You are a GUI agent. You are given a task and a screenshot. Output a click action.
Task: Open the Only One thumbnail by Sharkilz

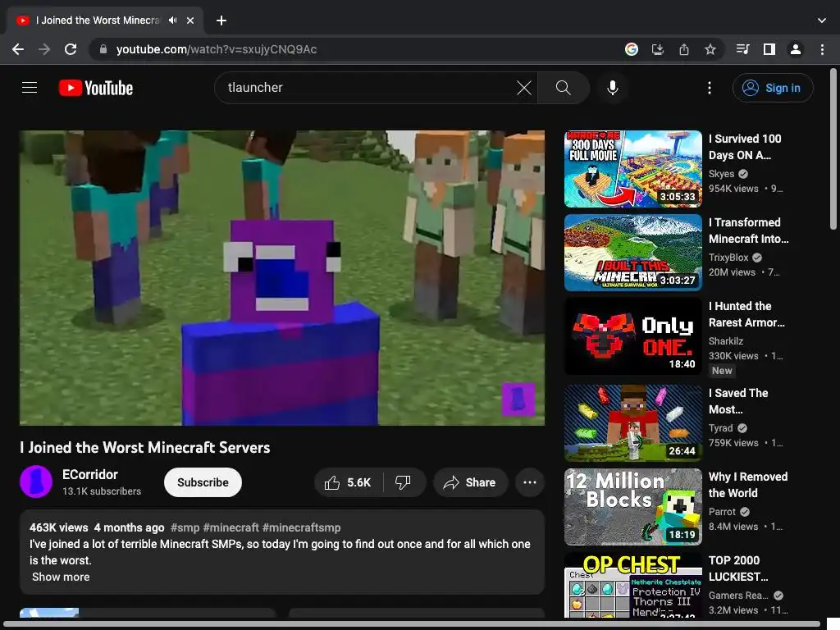[632, 336]
